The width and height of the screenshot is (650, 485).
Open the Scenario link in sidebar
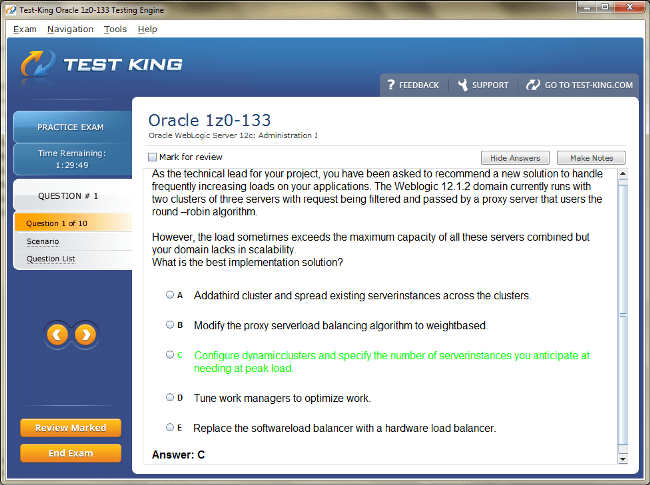click(43, 241)
